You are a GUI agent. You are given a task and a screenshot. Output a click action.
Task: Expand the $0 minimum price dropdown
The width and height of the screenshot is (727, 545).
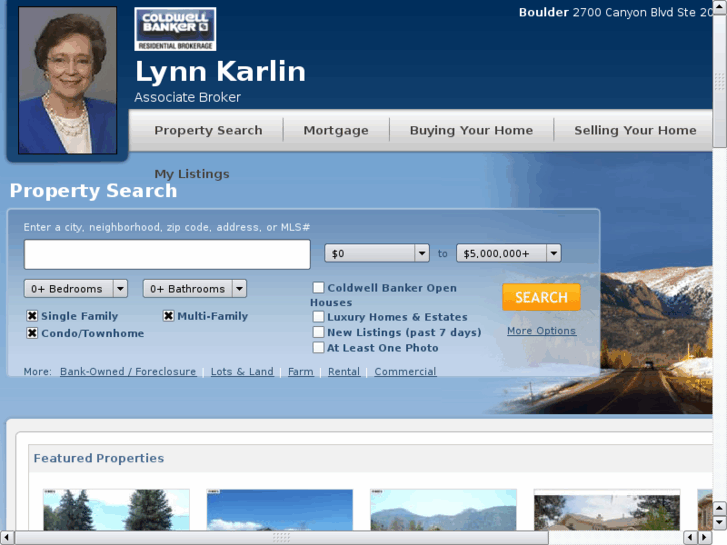point(376,253)
